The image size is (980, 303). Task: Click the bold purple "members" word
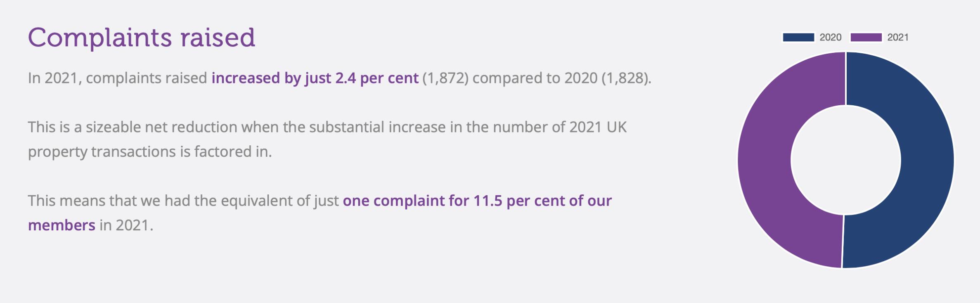tap(62, 225)
